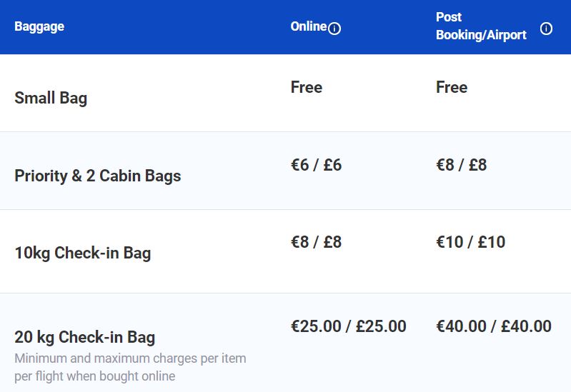Select the Priority & 2 Cabin Bags label
Screen dimensions: 571x392
98,176
